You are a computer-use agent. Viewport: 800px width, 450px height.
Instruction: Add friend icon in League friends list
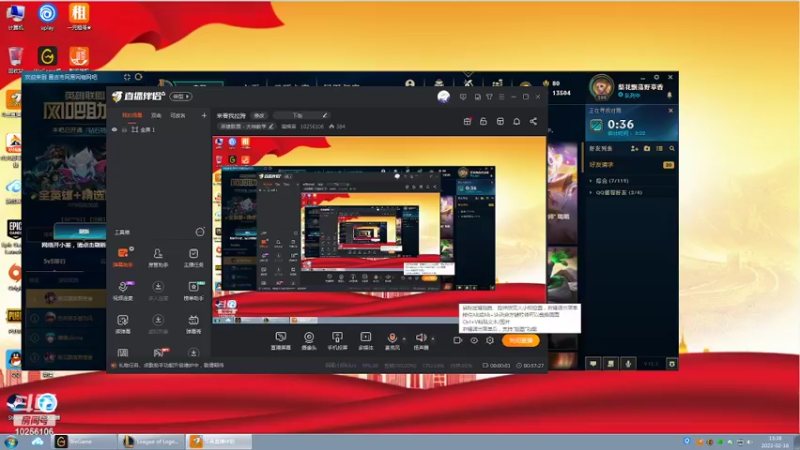click(x=635, y=148)
